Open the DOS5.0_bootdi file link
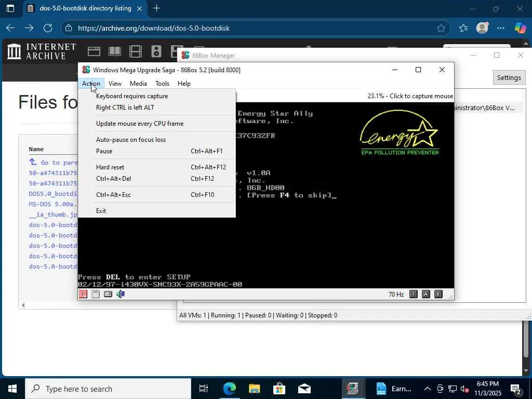Viewport: 532px width, 399px height. click(54, 194)
